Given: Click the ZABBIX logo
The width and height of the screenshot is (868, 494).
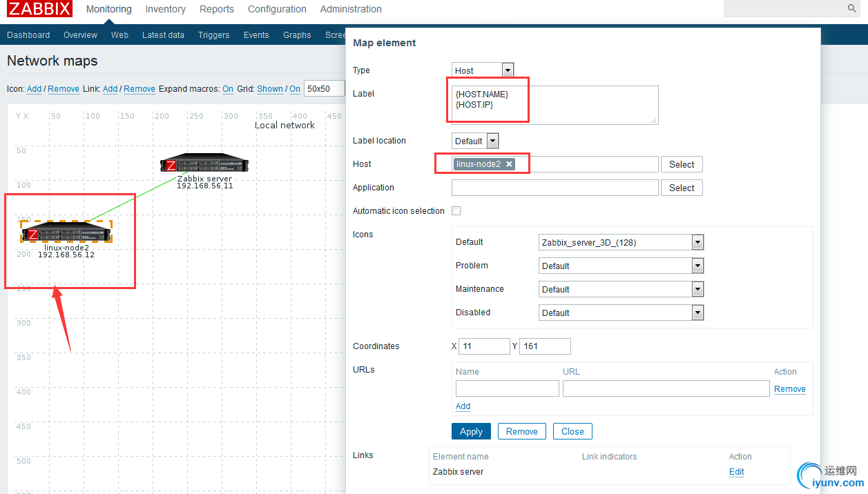Looking at the screenshot, I should (x=40, y=9).
